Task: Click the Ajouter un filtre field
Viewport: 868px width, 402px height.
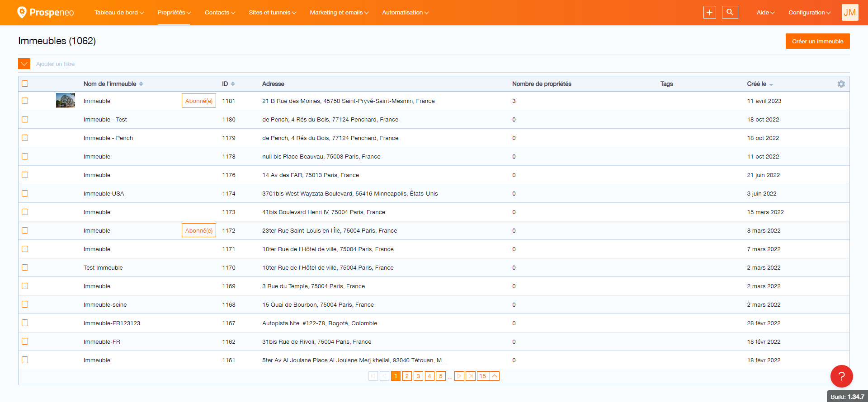Action: coord(56,64)
